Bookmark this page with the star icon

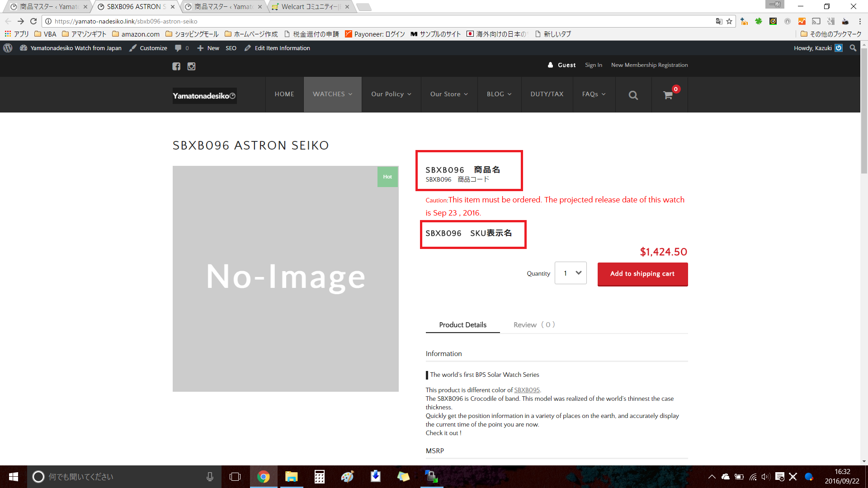click(729, 21)
